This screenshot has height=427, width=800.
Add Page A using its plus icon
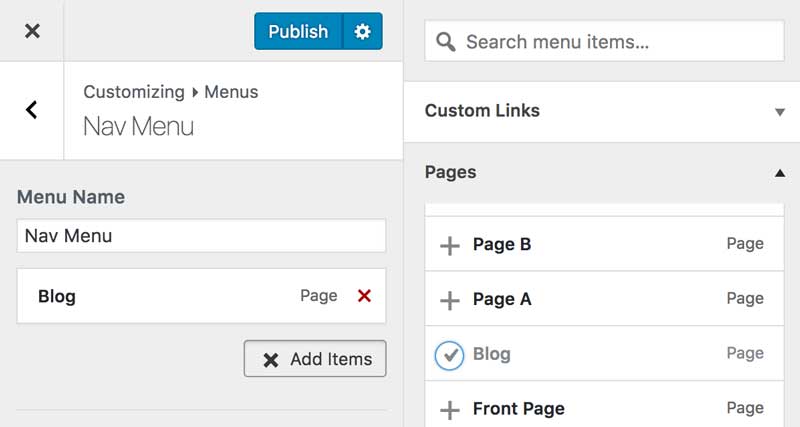click(x=450, y=299)
